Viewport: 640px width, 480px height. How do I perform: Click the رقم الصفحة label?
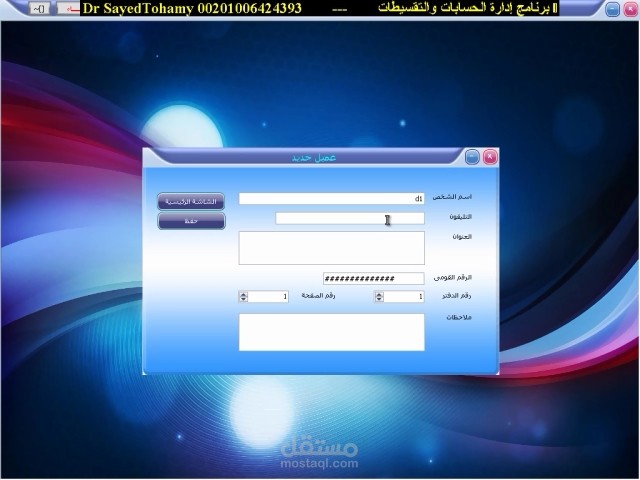point(318,296)
